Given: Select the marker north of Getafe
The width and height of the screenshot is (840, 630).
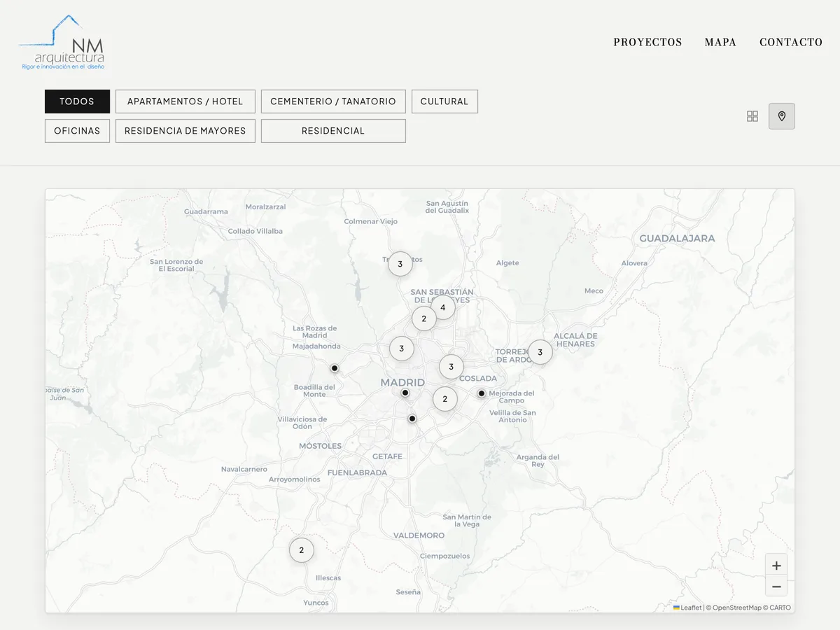Looking at the screenshot, I should coord(412,419).
